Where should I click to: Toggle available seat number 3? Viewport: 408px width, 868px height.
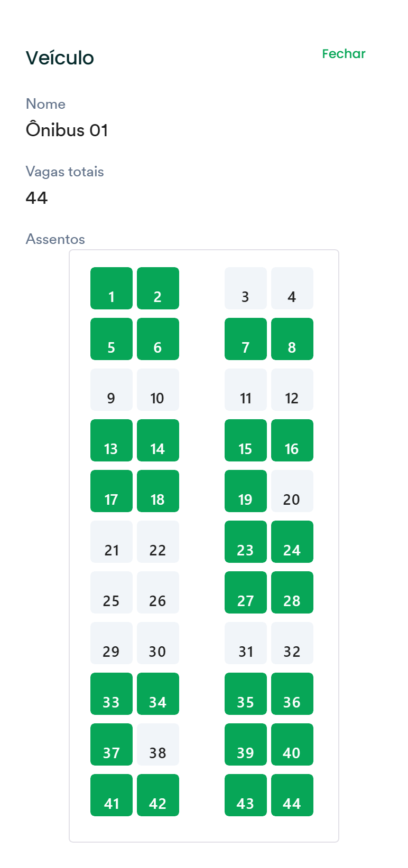[246, 288]
